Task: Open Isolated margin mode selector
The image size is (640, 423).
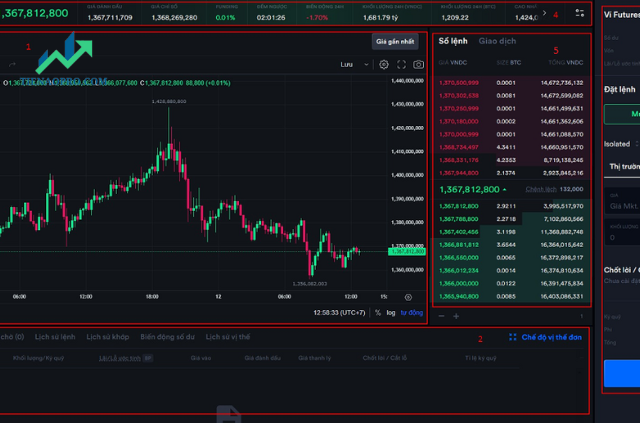Action: tap(621, 144)
